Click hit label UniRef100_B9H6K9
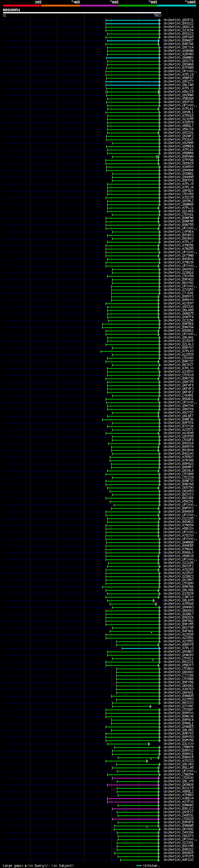Screen dimensions: 199x868 (x=178, y=512)
